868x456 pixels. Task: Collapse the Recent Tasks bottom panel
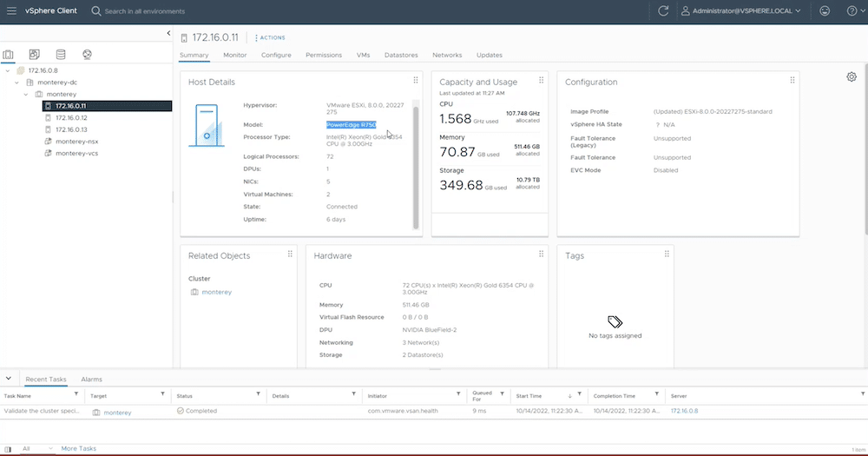[x=9, y=379]
